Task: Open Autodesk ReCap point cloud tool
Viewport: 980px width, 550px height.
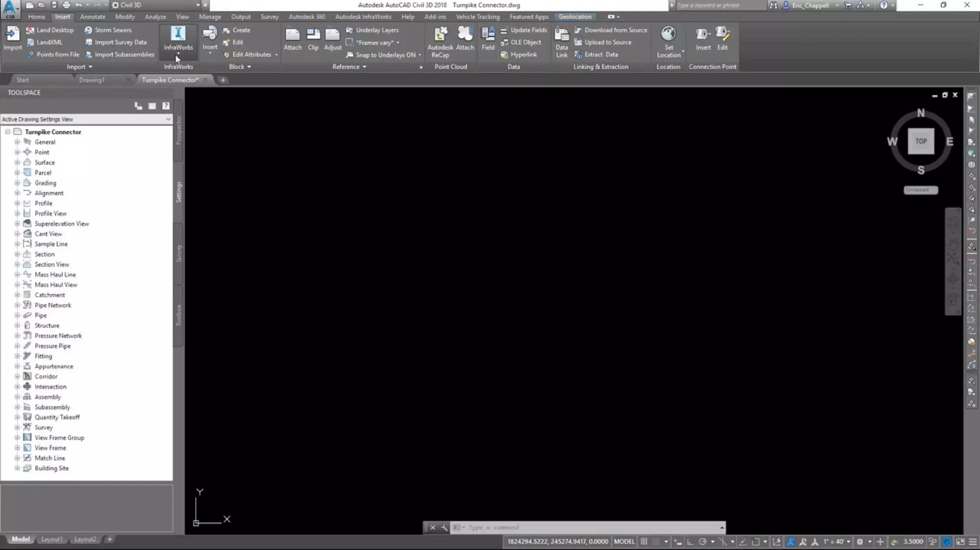Action: coord(440,34)
